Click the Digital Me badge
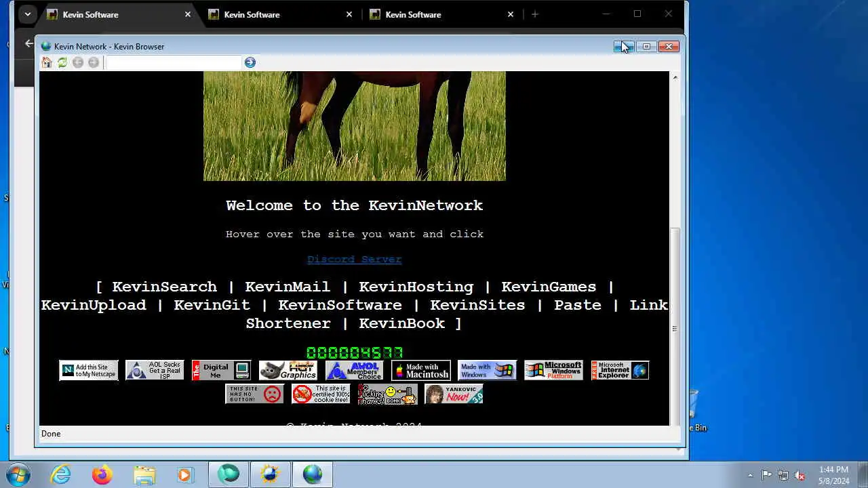The height and width of the screenshot is (488, 868). 221,371
